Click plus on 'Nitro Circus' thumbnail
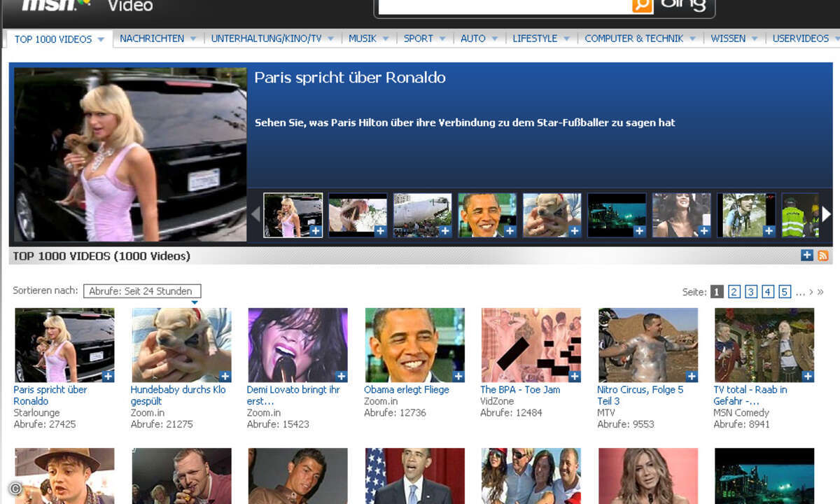Image resolution: width=840 pixels, height=504 pixels. [691, 377]
